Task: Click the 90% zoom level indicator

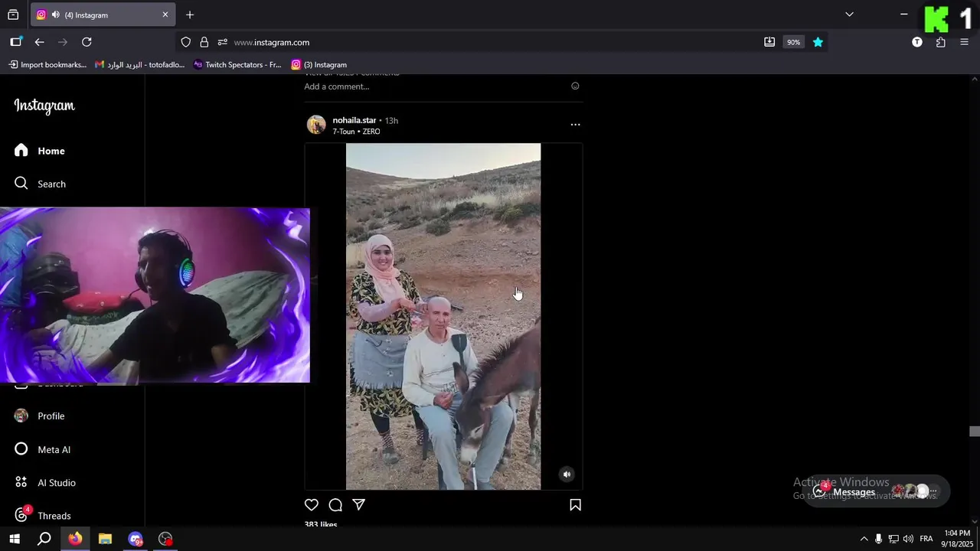Action: 793,42
